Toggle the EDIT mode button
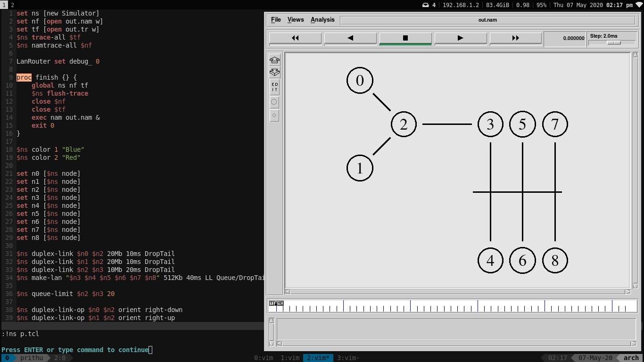 pyautogui.click(x=274, y=87)
